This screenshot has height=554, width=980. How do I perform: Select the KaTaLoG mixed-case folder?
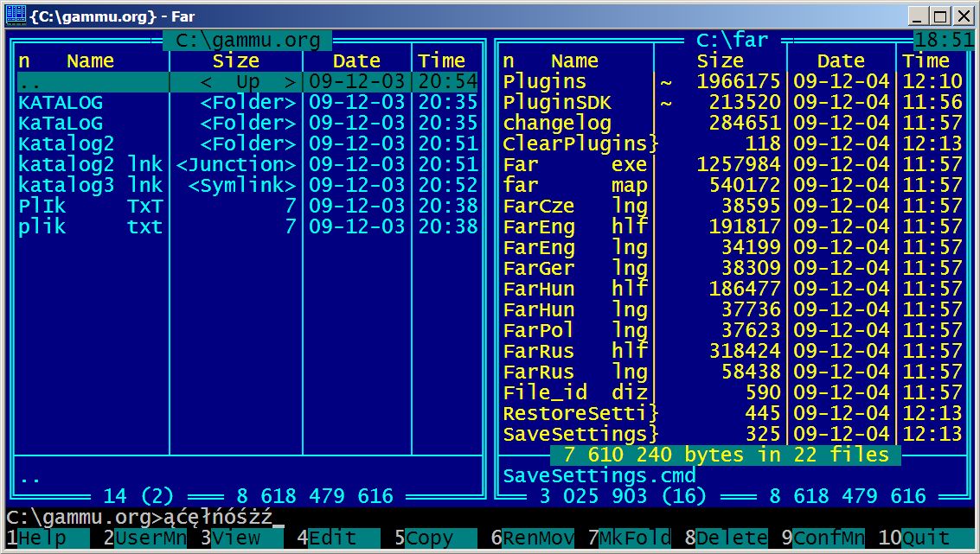click(x=247, y=123)
